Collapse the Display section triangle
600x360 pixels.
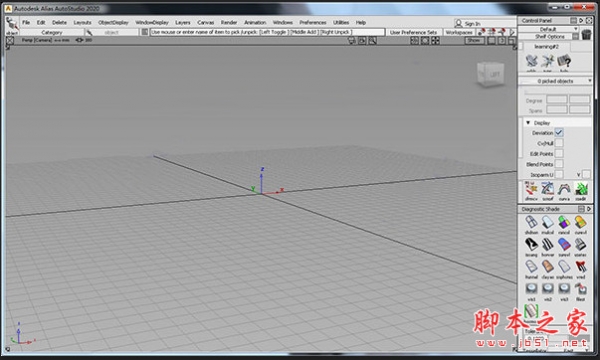(x=528, y=123)
